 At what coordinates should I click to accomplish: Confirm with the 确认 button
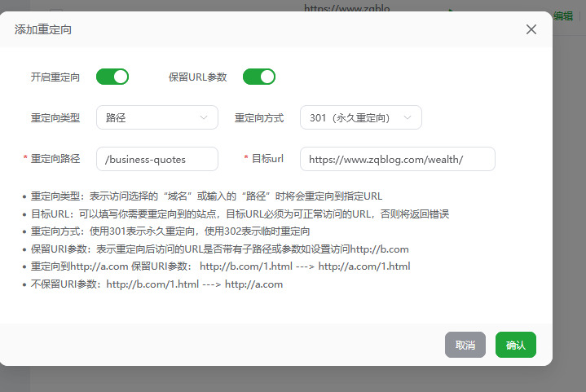pyautogui.click(x=516, y=345)
